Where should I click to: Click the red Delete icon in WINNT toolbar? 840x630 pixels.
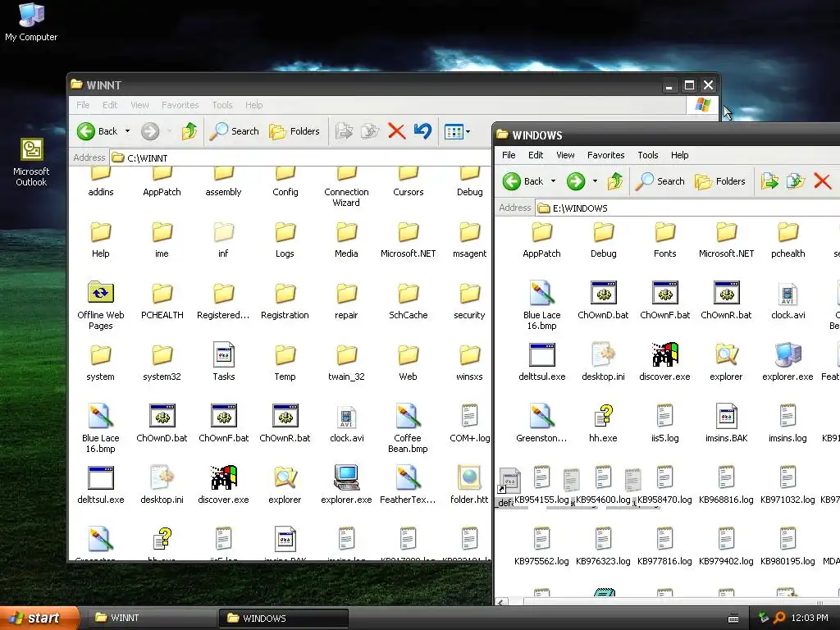(x=396, y=131)
